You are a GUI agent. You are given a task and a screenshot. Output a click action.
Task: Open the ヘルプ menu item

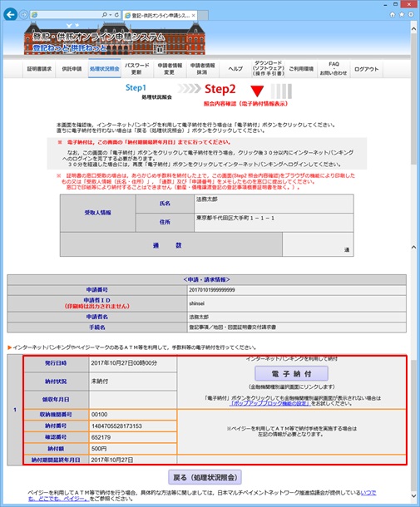[235, 69]
